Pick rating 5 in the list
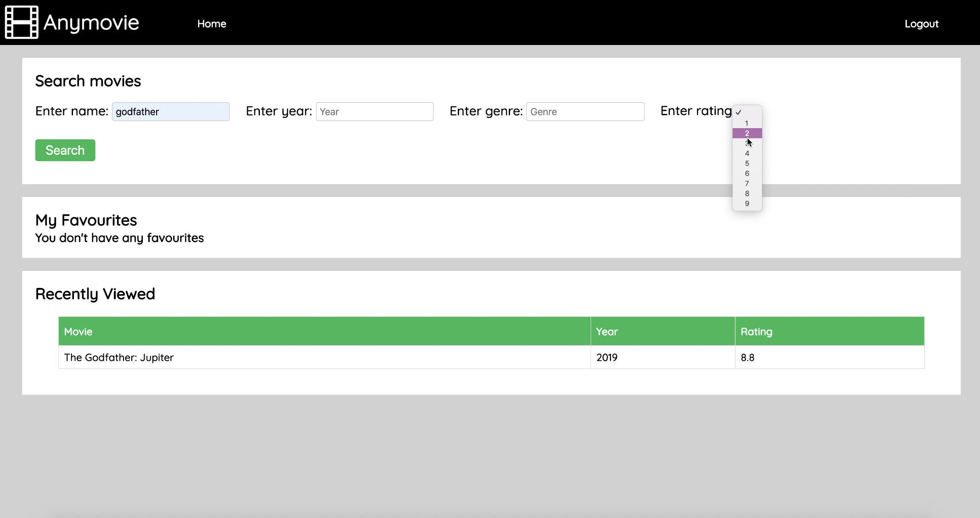 [747, 163]
